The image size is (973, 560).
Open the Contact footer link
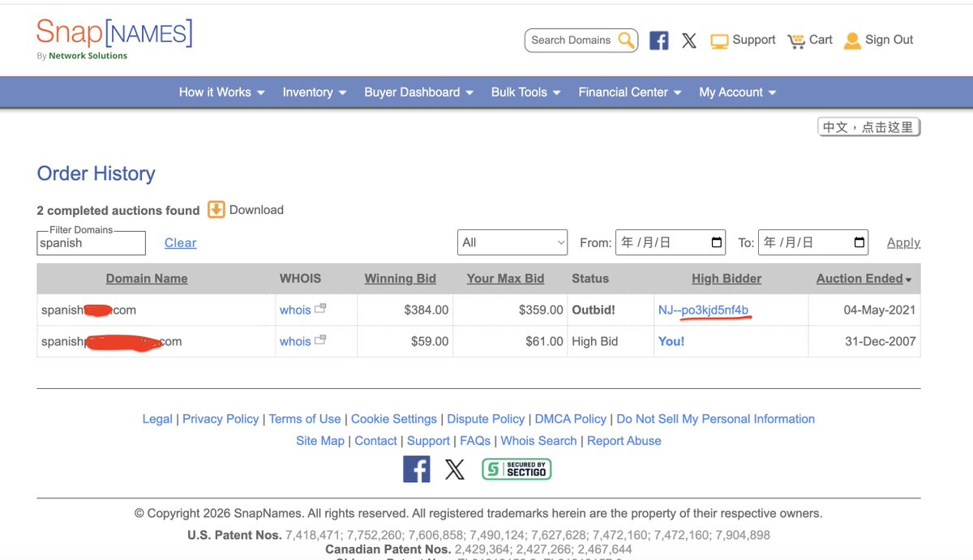tap(376, 441)
